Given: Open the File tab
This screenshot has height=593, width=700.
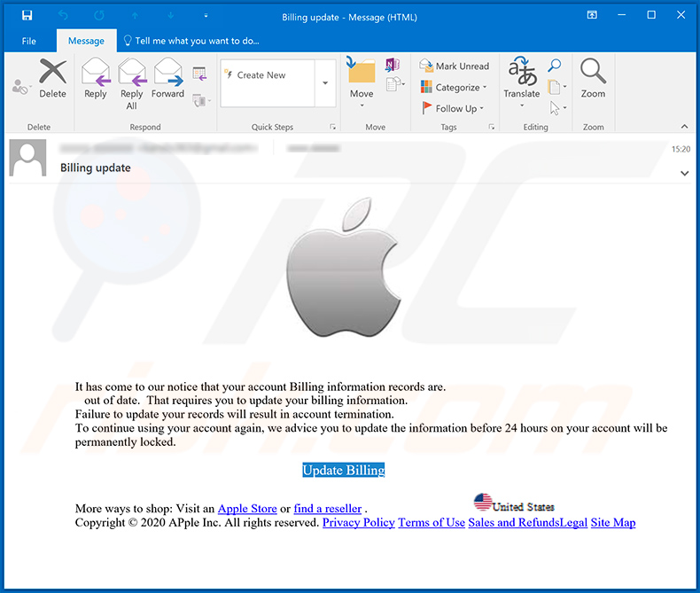Looking at the screenshot, I should tap(28, 41).
